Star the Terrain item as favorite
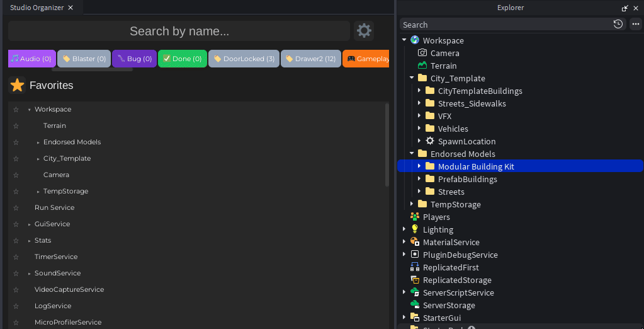The height and width of the screenshot is (329, 644). pos(16,126)
